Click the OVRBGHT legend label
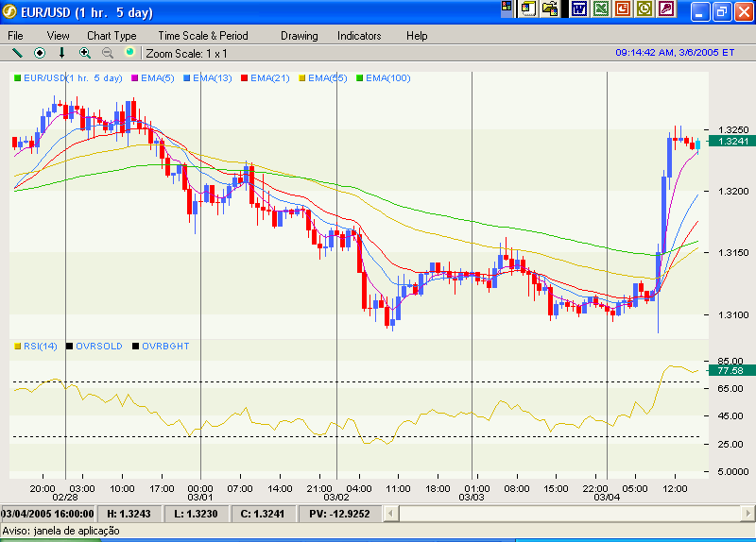 [165, 347]
